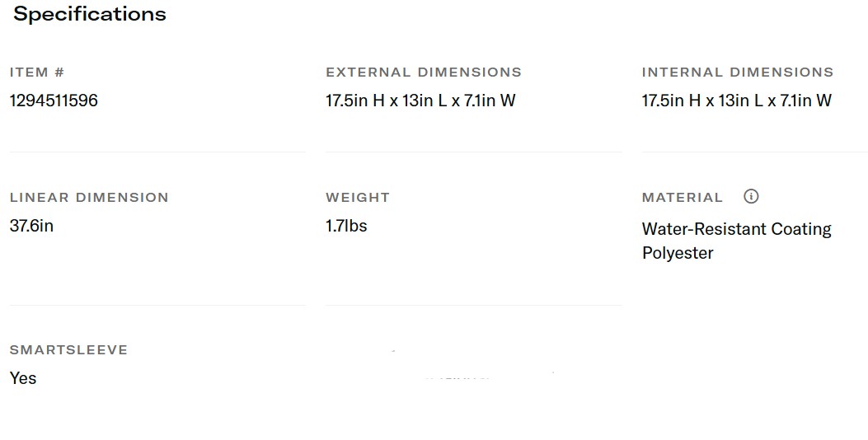Click the Specifications heading
The height and width of the screenshot is (440, 868).
90,14
